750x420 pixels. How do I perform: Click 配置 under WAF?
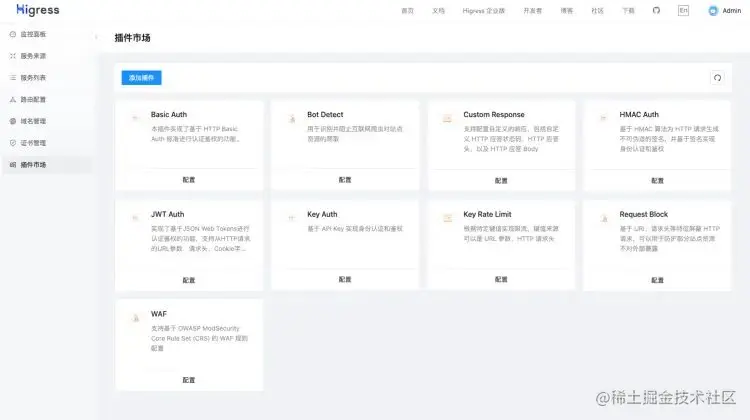click(x=189, y=380)
